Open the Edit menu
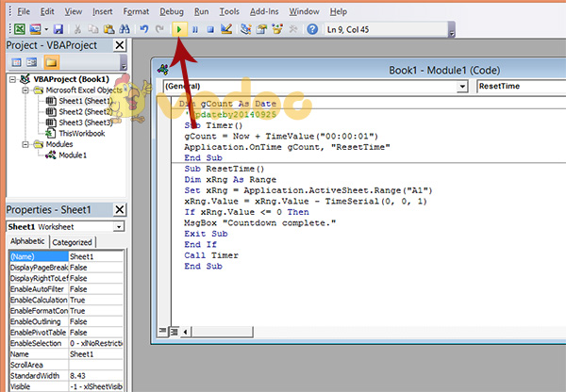Viewport: 566px width, 392px height. [47, 11]
